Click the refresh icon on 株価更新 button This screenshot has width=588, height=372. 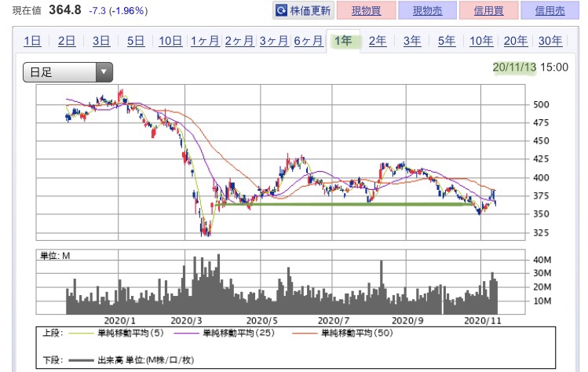pos(281,10)
